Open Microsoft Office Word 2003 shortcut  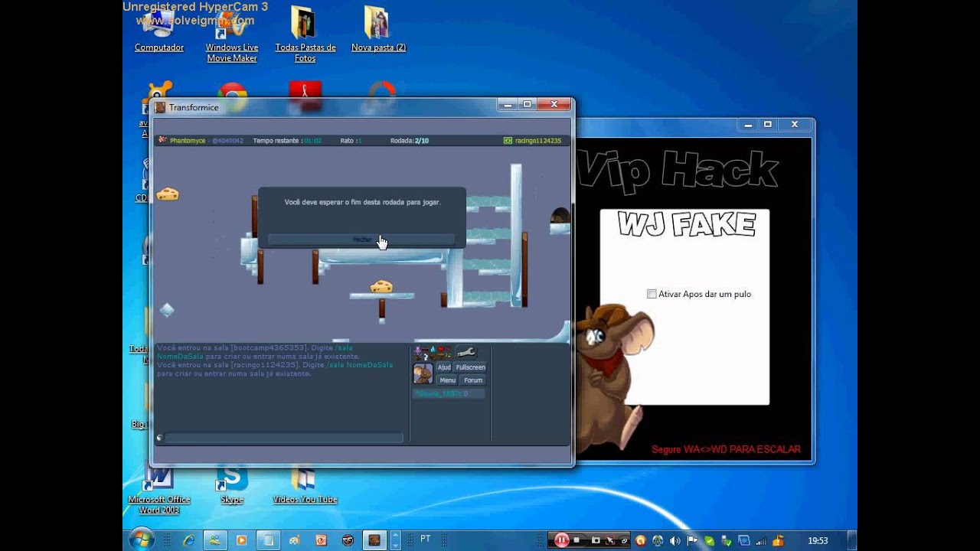pyautogui.click(x=159, y=491)
